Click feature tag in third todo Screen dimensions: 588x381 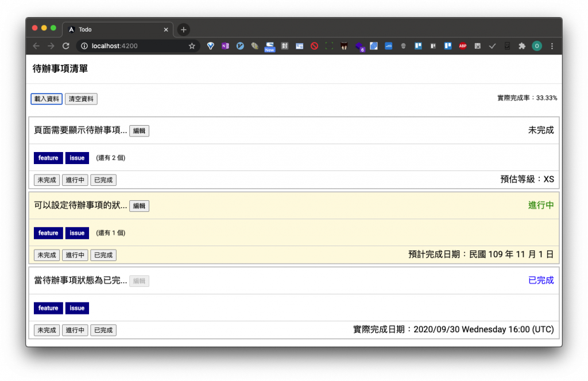point(48,308)
